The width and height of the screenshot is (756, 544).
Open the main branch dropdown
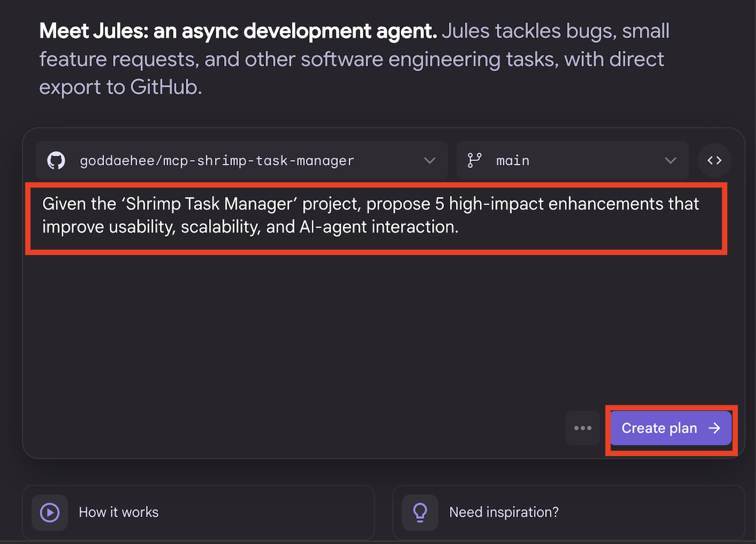[x=572, y=160]
